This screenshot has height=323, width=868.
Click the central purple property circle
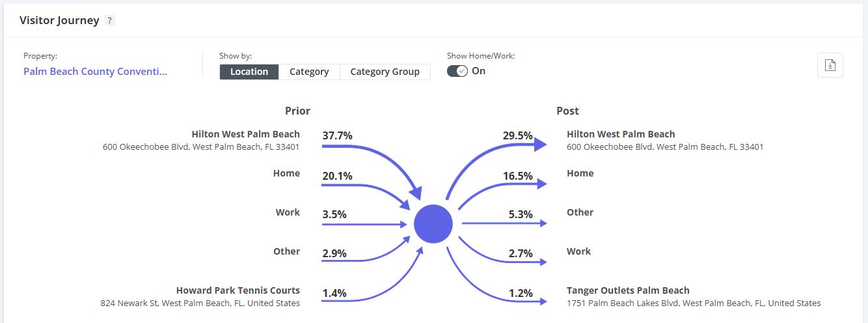[433, 223]
